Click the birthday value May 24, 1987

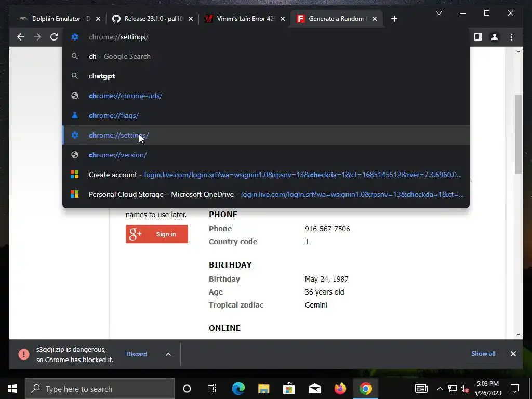point(326,279)
